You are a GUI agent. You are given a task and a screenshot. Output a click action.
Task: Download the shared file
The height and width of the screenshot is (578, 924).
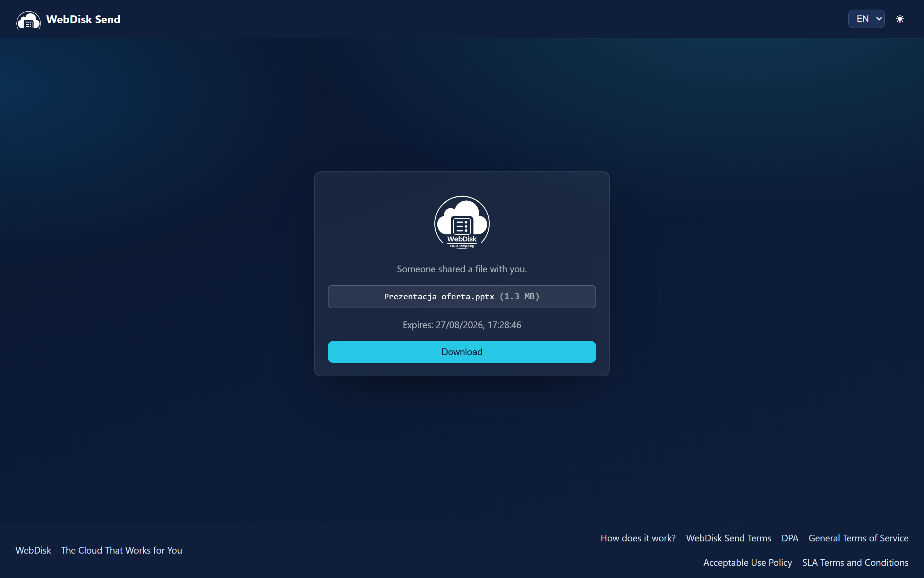point(462,352)
